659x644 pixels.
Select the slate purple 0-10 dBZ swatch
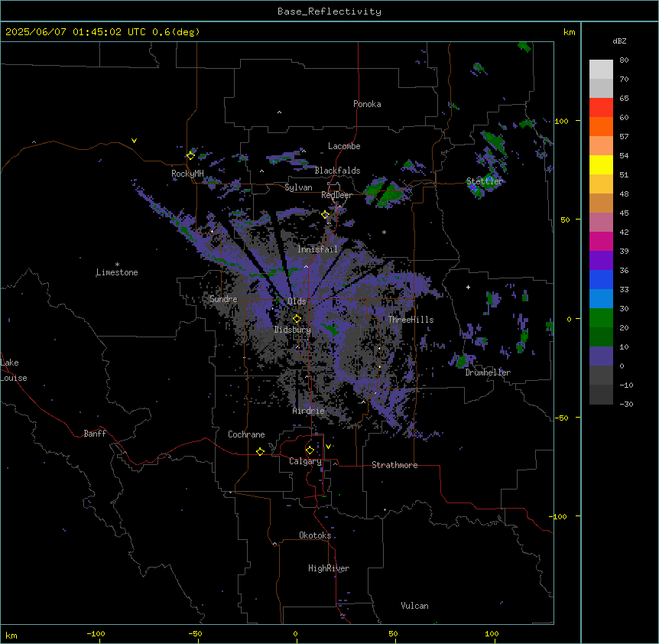[601, 356]
